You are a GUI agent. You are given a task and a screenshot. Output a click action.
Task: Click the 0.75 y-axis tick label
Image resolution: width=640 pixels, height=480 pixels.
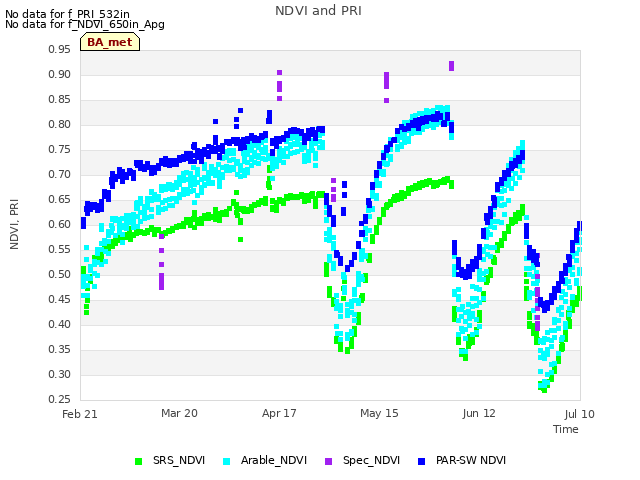(x=60, y=149)
